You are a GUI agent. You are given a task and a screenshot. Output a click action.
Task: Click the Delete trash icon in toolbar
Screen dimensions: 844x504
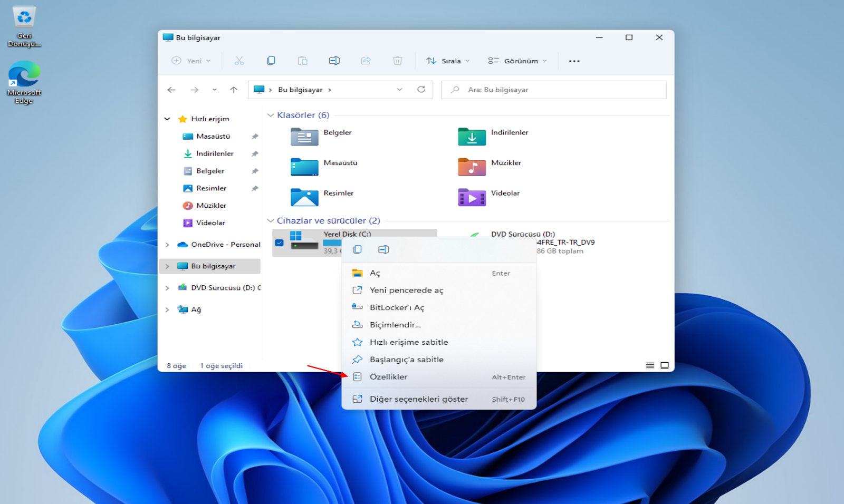pos(397,61)
